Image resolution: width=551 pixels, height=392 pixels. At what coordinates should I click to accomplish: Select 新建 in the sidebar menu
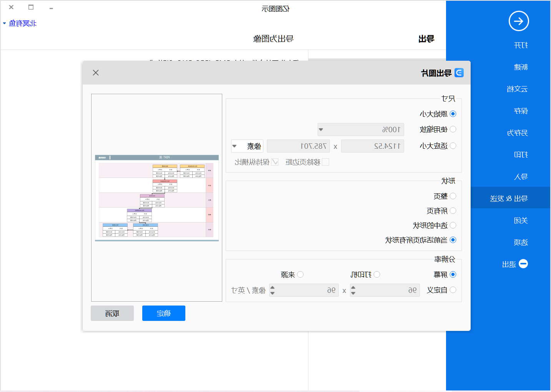coord(521,67)
